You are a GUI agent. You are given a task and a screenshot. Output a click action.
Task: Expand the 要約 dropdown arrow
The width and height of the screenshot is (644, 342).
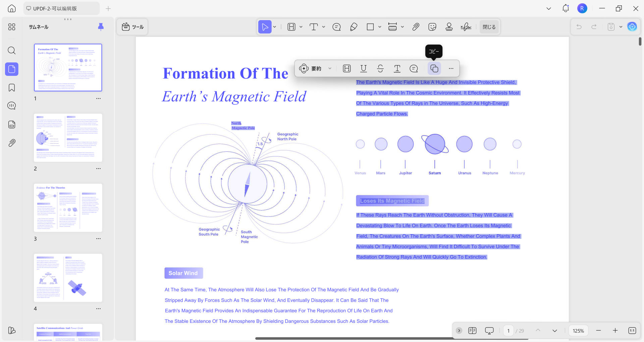point(330,68)
